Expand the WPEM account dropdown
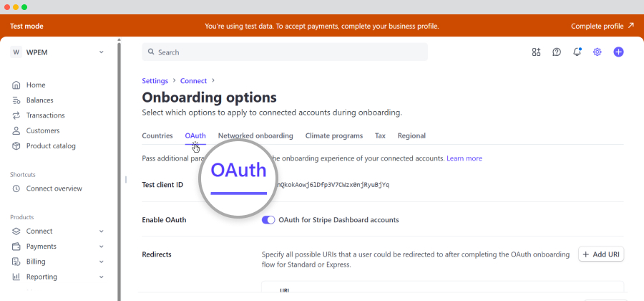 pos(101,52)
